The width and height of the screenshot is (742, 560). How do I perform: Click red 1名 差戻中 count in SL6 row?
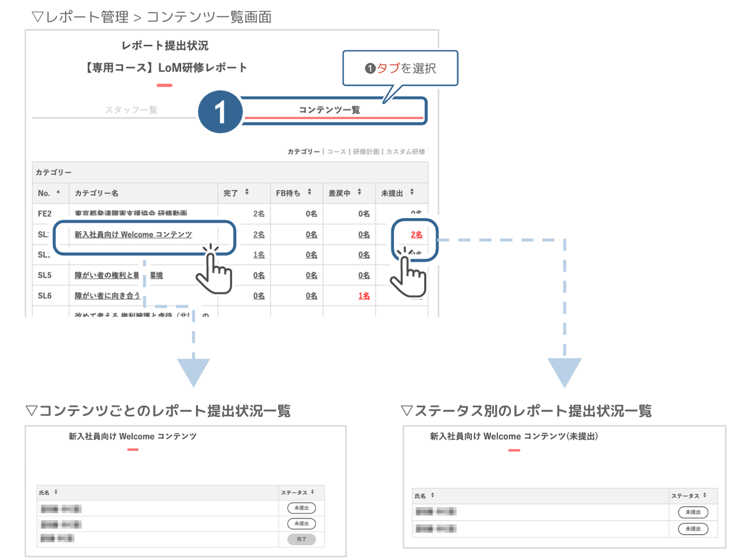coord(364,296)
